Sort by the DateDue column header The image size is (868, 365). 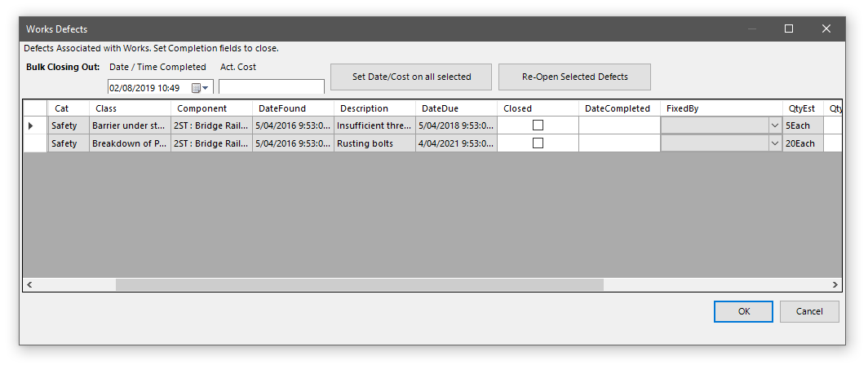(x=456, y=108)
